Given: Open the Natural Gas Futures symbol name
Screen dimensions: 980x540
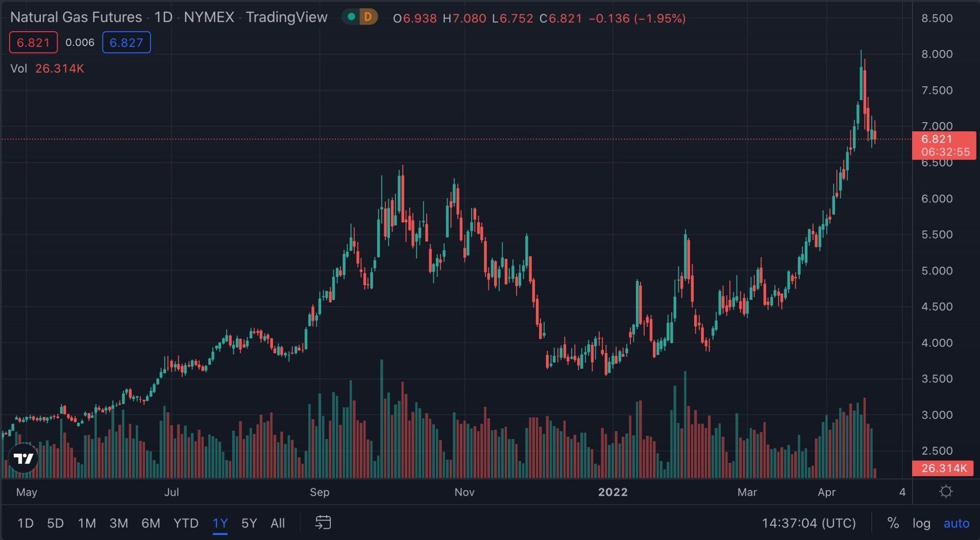Looking at the screenshot, I should coord(77,17).
